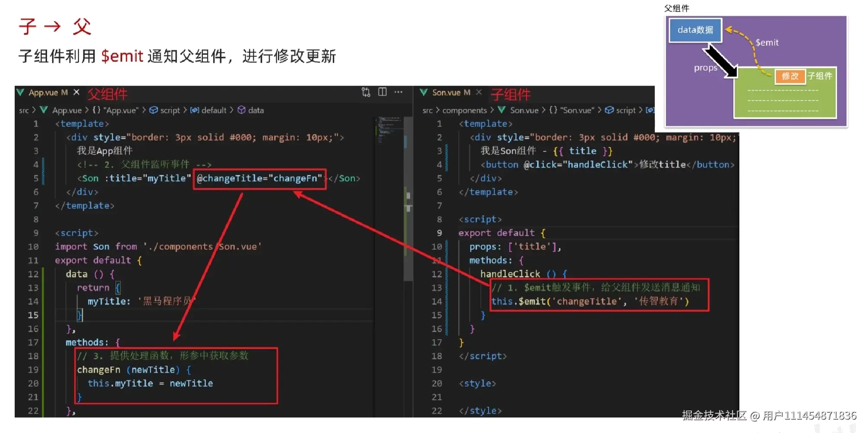Click the script symbol icon in App.vue breadcrumb
Viewport: 868px width, 433px height.
[154, 110]
